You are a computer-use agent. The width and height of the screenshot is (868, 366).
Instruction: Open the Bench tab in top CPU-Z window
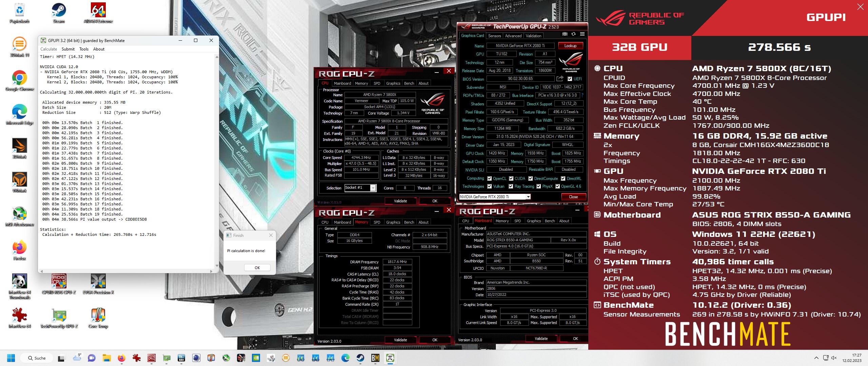click(x=409, y=83)
